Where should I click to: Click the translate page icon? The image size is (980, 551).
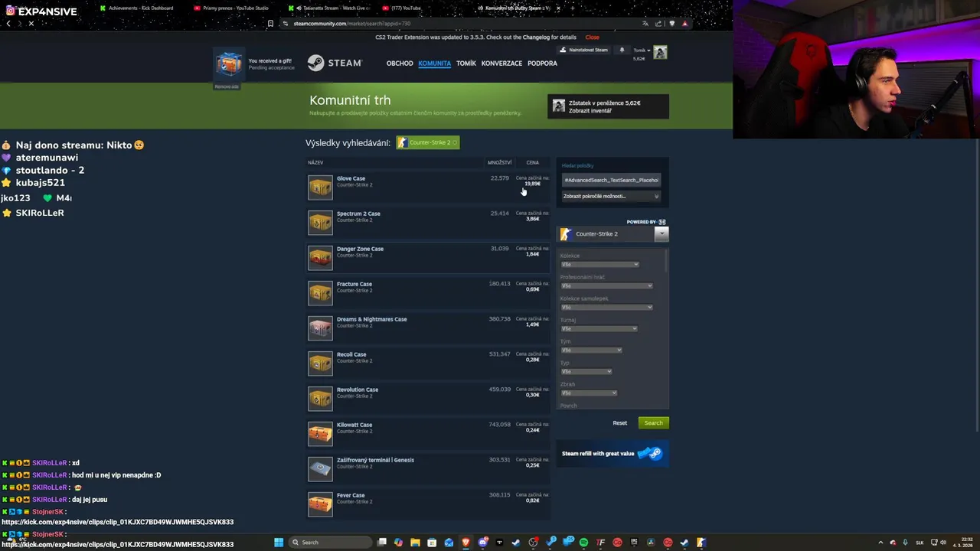point(645,23)
